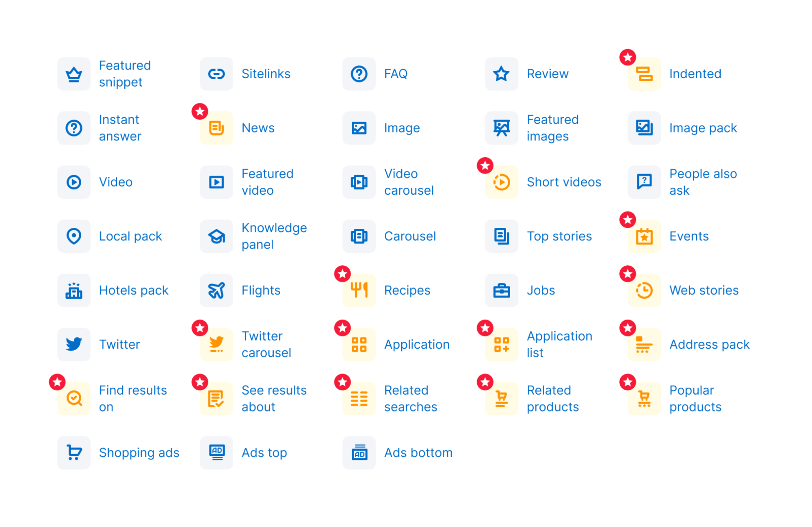
Task: Select the Twitter carousel icon
Action: click(216, 340)
